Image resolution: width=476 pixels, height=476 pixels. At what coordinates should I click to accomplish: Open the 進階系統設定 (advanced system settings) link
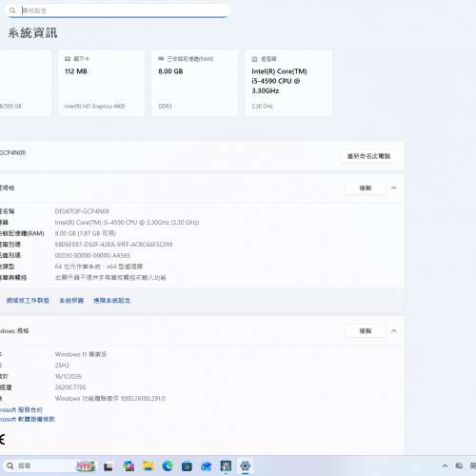(x=111, y=301)
